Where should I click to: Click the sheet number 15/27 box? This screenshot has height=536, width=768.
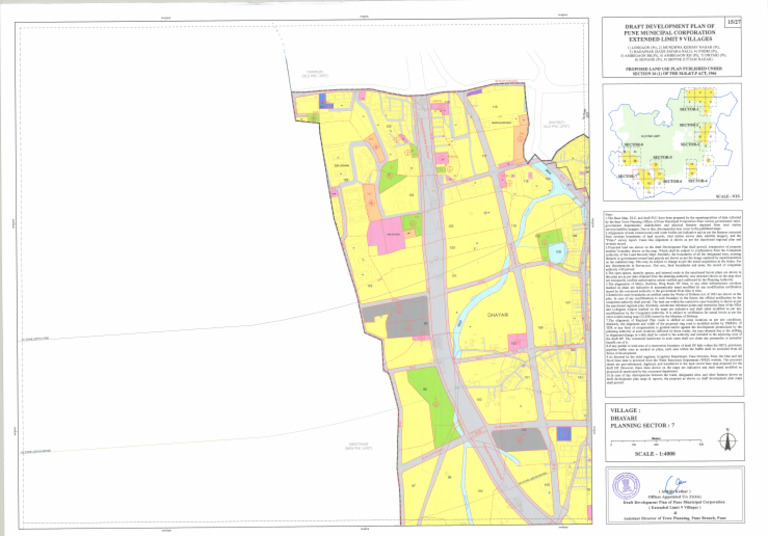tap(734, 23)
